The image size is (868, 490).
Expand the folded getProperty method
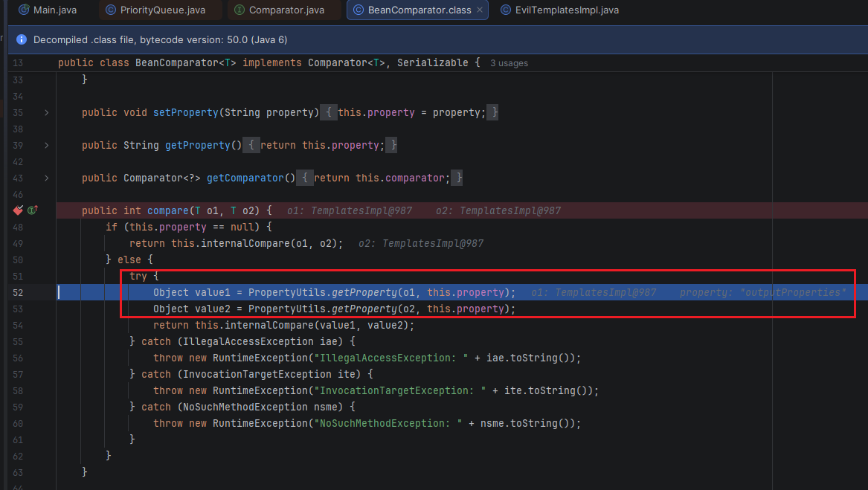coord(47,145)
